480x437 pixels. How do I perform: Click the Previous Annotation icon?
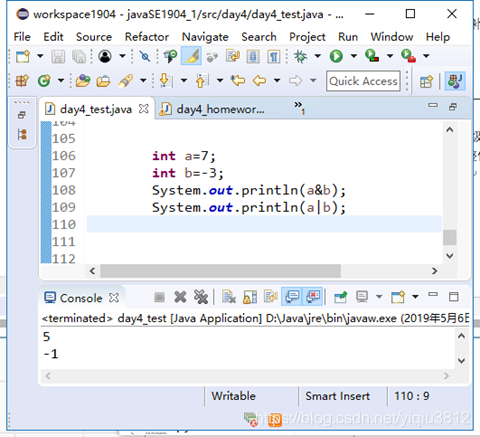click(202, 81)
